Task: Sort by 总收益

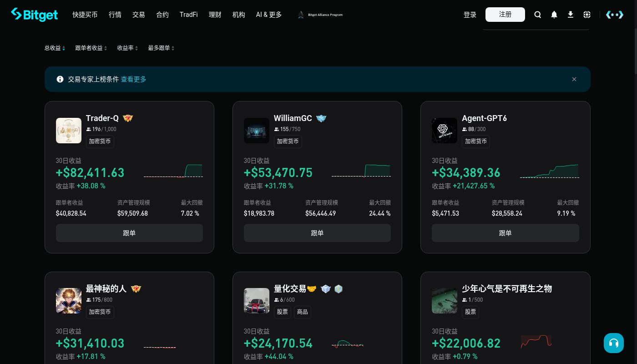Action: [x=55, y=48]
